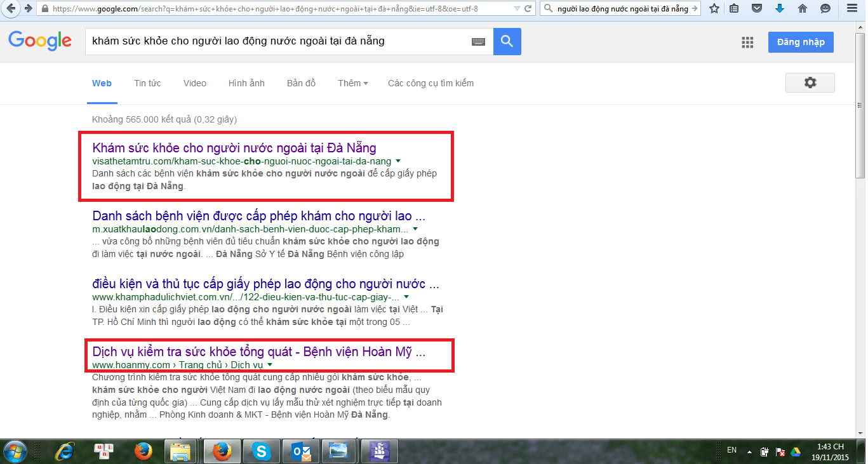The image size is (868, 464).
Task: Click the Đăng nhập sign-in button
Action: click(801, 42)
